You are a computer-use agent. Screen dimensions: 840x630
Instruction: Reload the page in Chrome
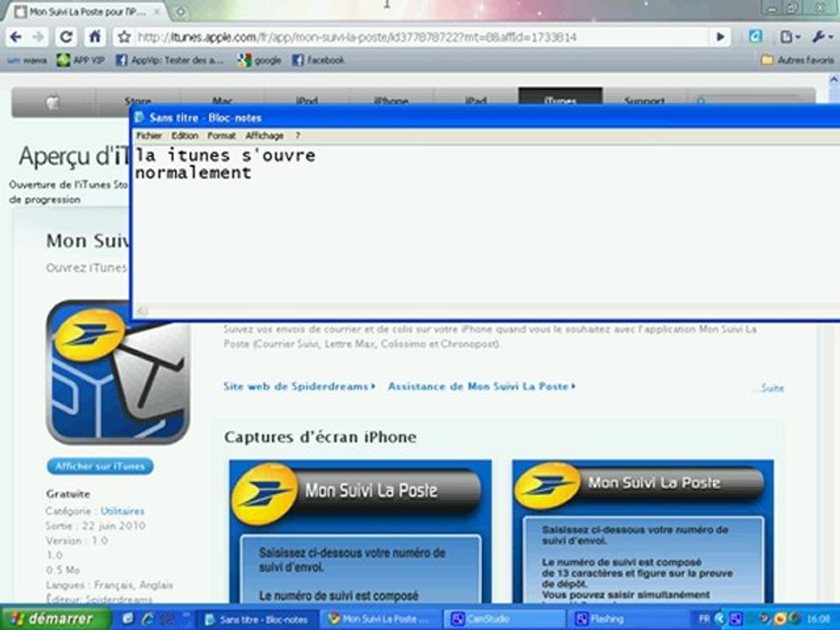[x=66, y=37]
